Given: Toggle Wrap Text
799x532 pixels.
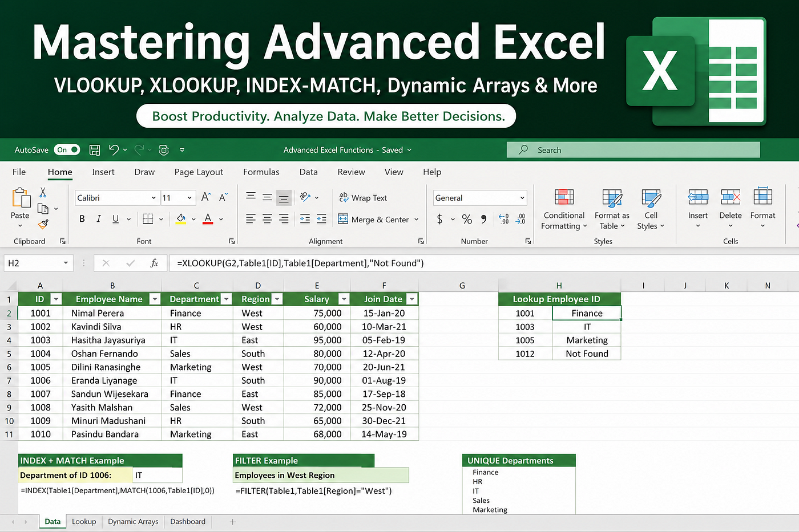Looking at the screenshot, I should (x=363, y=198).
